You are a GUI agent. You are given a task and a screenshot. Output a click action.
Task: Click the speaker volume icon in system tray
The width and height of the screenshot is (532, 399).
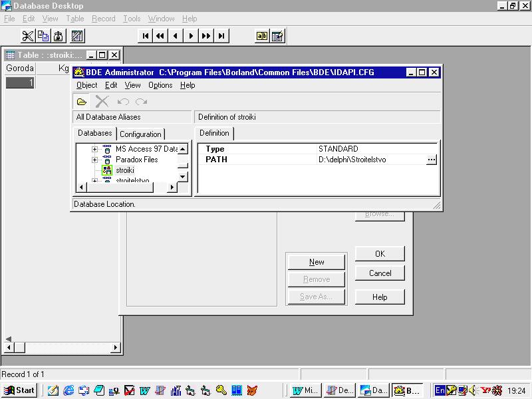coord(473,390)
